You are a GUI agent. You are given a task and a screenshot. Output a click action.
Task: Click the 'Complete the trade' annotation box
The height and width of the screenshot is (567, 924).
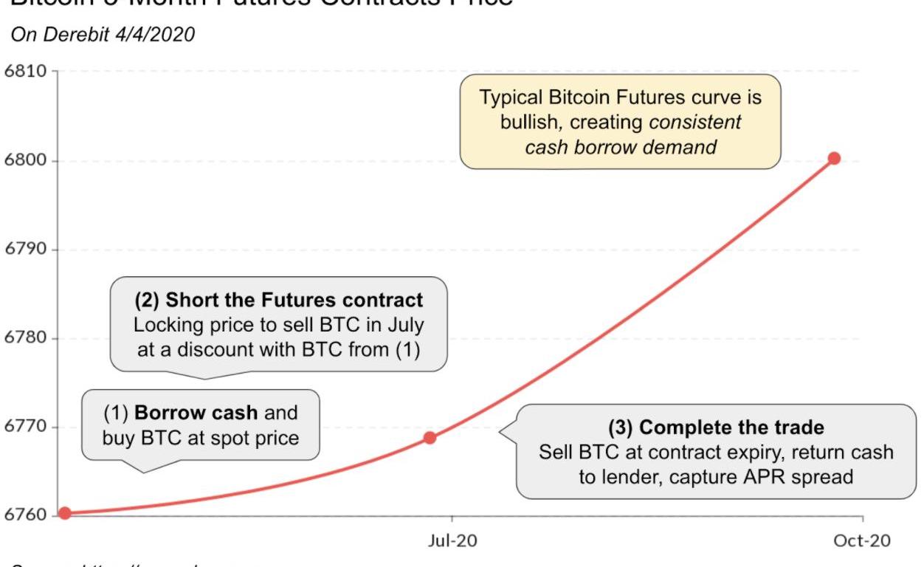(716, 452)
